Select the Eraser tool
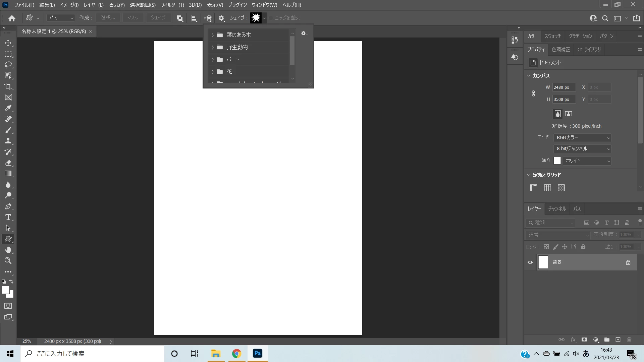The image size is (644, 362). click(x=8, y=163)
